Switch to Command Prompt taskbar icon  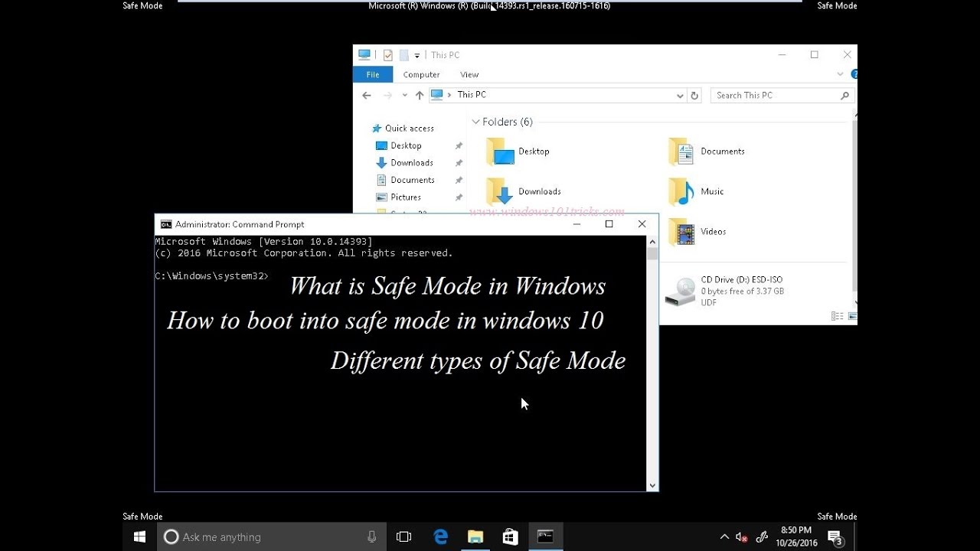(x=545, y=537)
